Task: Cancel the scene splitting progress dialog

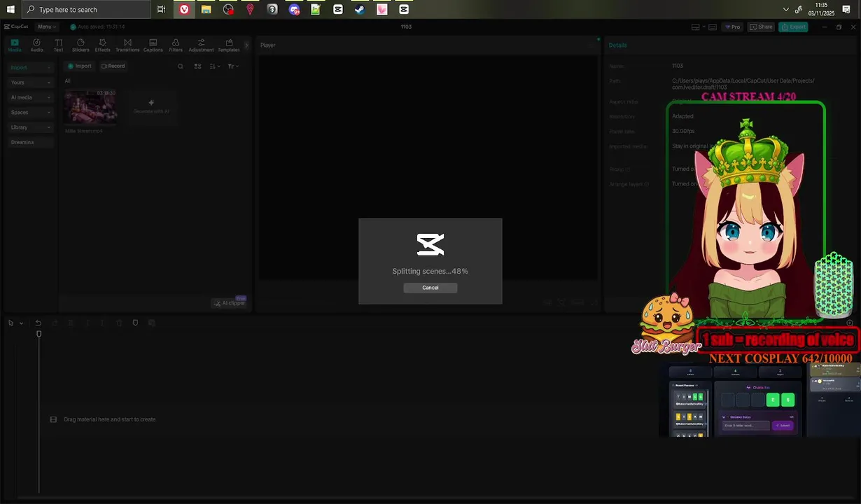Action: click(430, 288)
